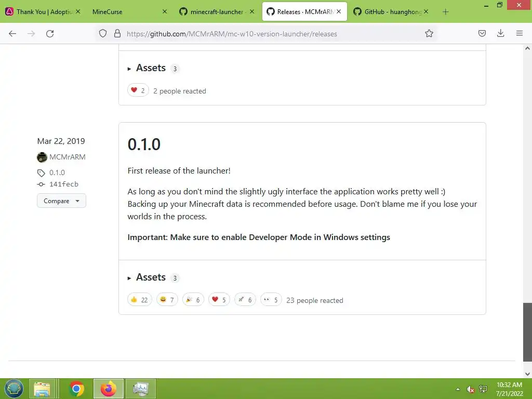Click the page scrollbar thumb
The width and height of the screenshot is (532, 399).
coord(527,332)
